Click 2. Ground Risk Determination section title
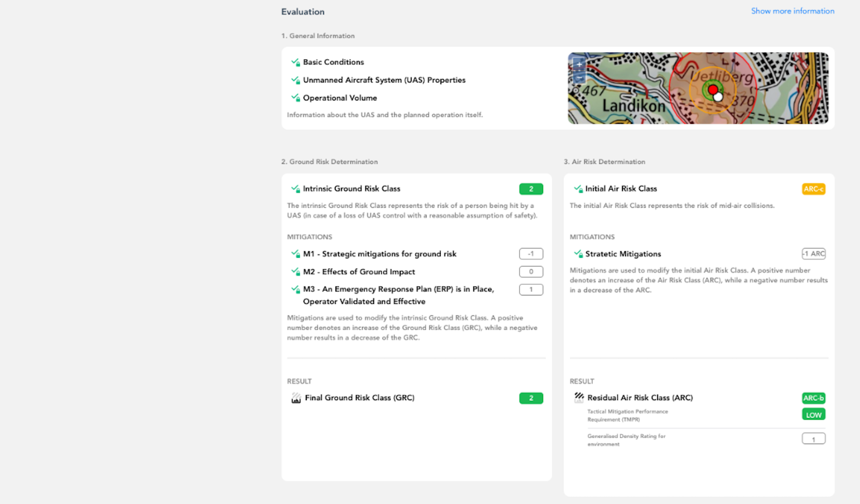The image size is (860, 504). (x=330, y=162)
